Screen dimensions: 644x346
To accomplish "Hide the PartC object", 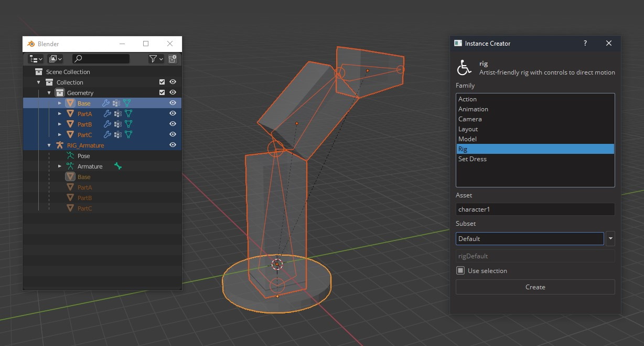I will [173, 134].
